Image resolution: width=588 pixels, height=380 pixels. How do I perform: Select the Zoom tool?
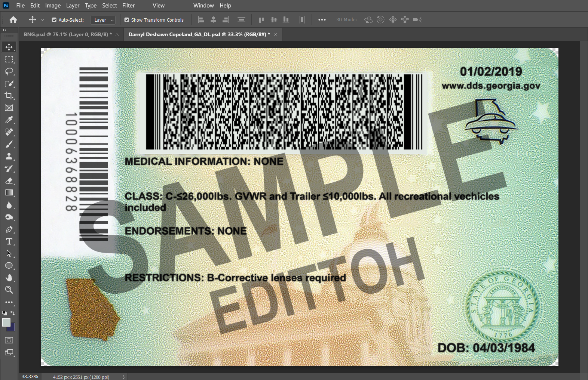coord(9,290)
